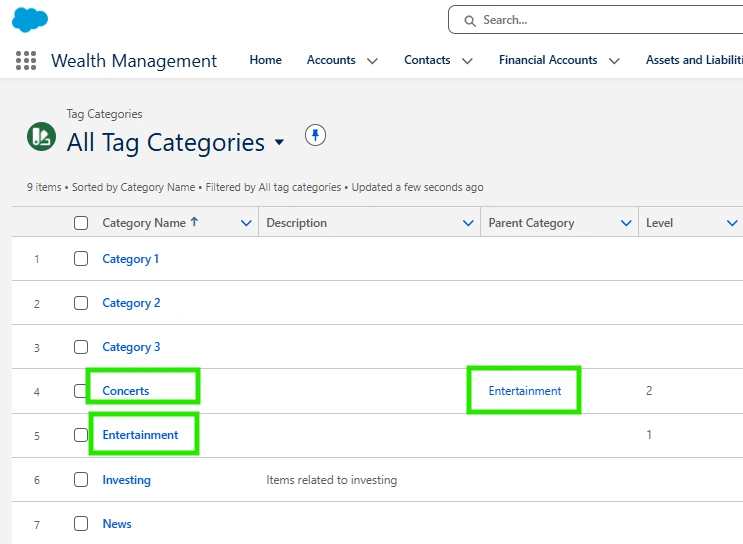Click the search magnifier icon
The width and height of the screenshot is (743, 544).
[468, 20]
